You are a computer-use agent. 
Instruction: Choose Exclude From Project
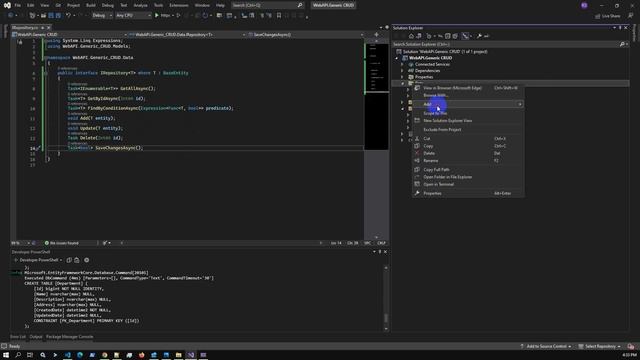(467, 129)
